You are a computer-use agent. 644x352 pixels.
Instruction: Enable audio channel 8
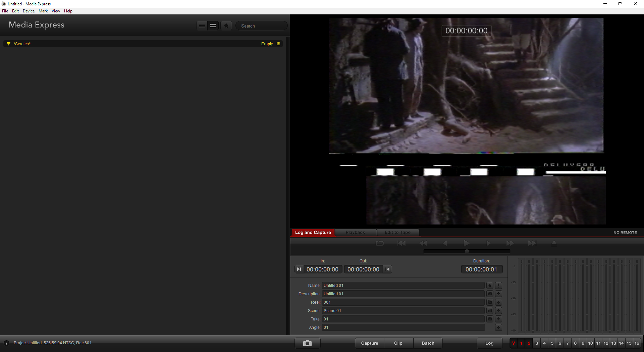[x=575, y=343]
